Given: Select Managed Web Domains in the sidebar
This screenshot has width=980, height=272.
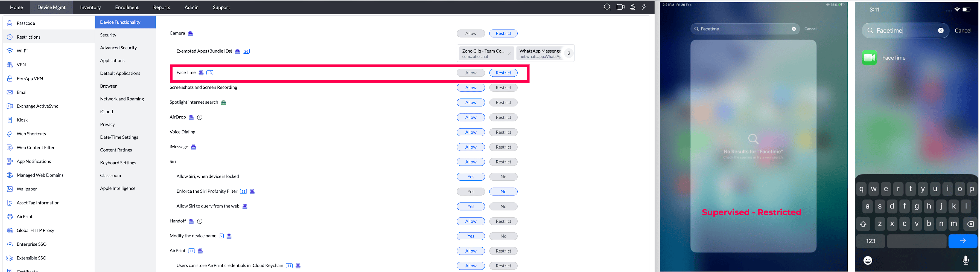Looking at the screenshot, I should pos(49,175).
